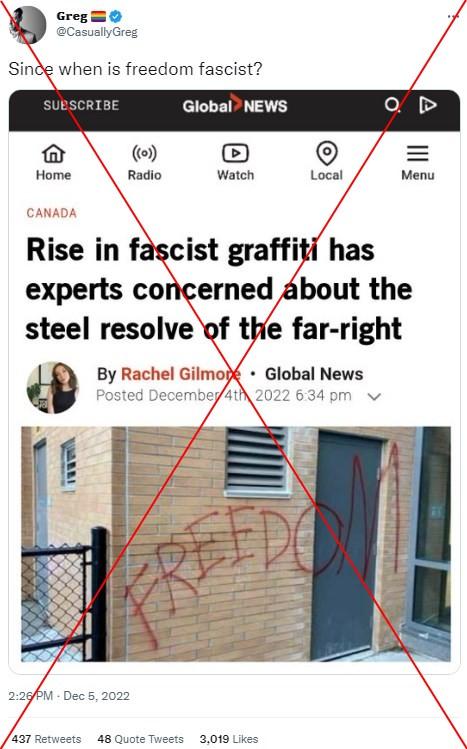Open the Radio broadcast icon

(144, 154)
